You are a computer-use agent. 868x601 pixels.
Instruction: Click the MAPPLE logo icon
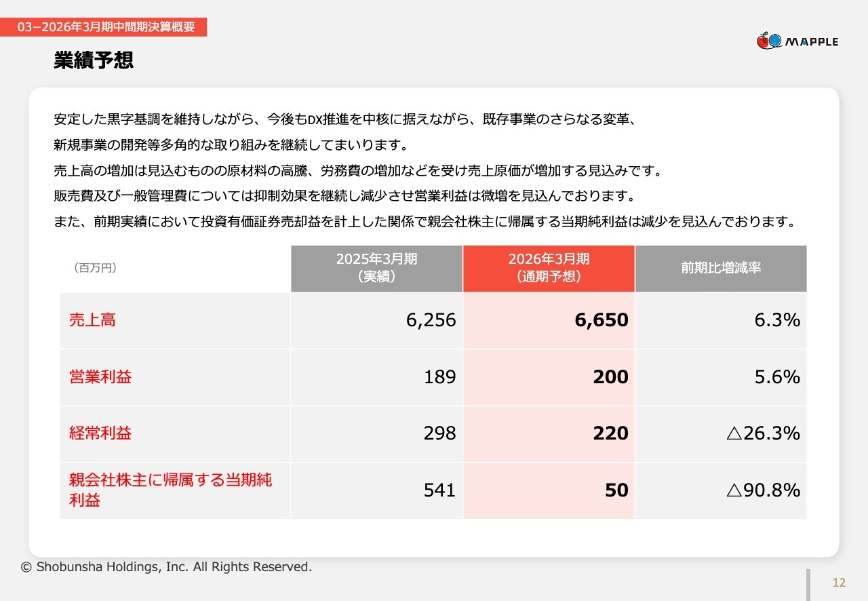click(x=770, y=41)
